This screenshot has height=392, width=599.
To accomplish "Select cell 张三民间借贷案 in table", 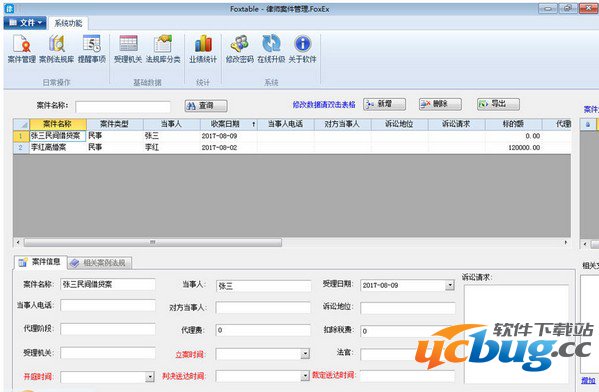I will pyautogui.click(x=58, y=136).
